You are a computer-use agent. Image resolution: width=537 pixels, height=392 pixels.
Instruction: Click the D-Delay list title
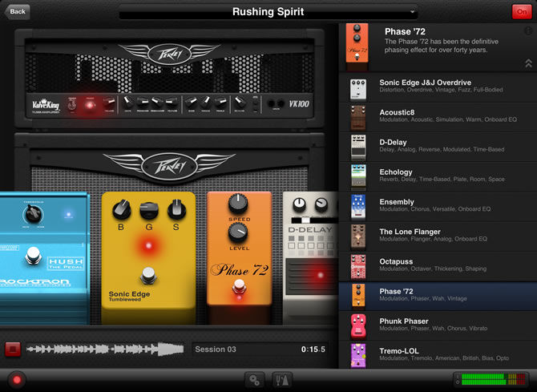393,142
